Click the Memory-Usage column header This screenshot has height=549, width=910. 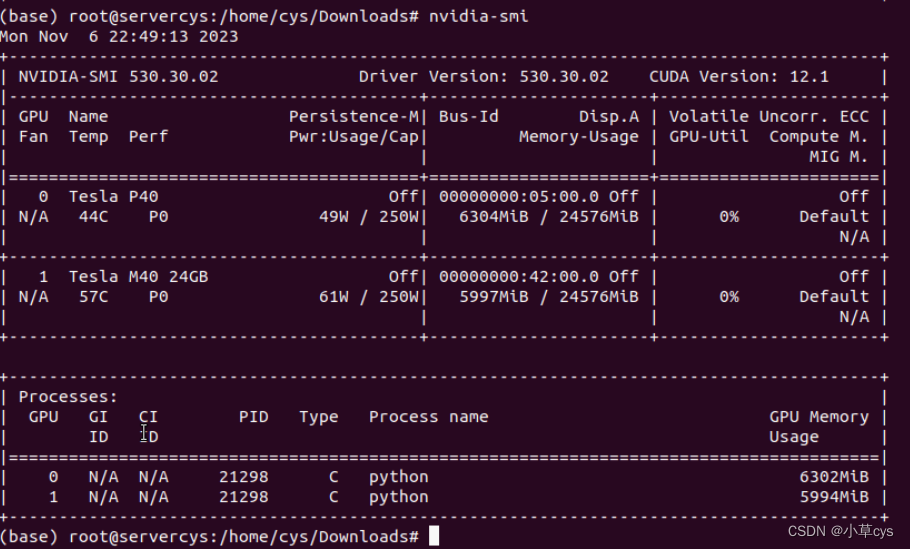coord(579,137)
